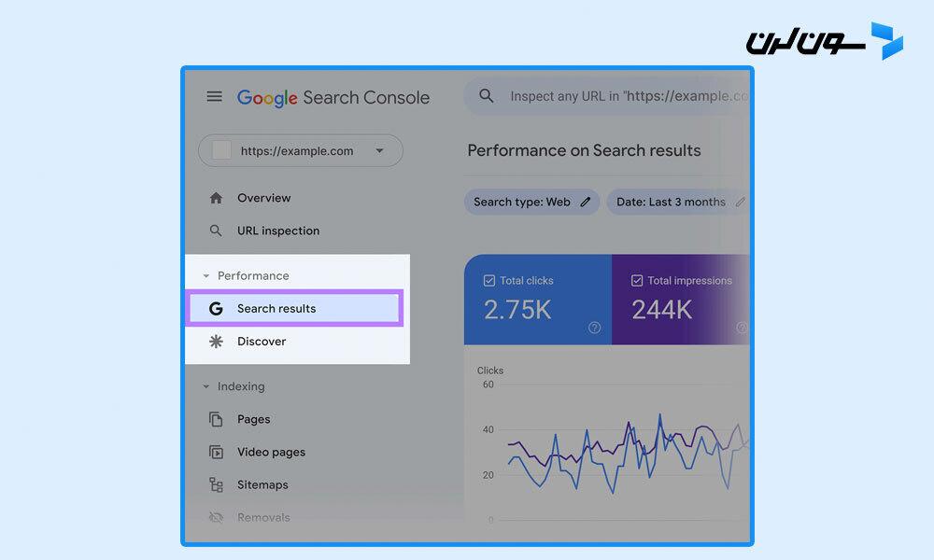The image size is (934, 560).
Task: Click the Performance section label
Action: click(253, 275)
